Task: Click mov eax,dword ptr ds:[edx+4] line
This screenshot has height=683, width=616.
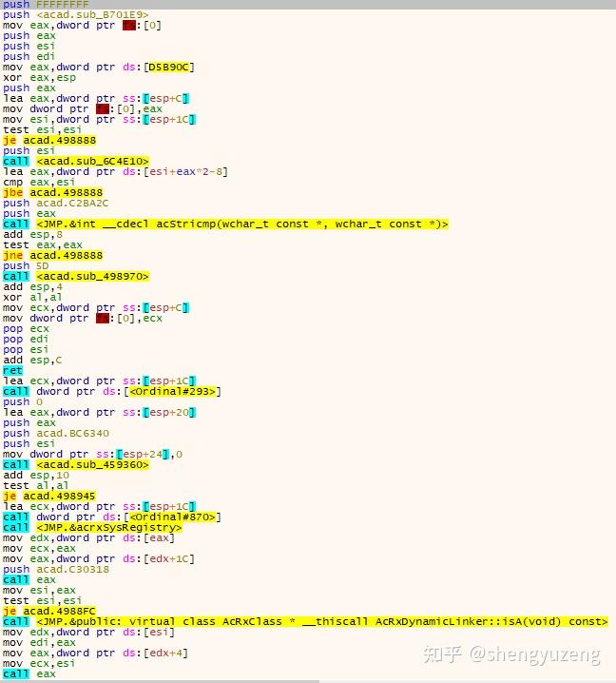Action: (x=95, y=653)
